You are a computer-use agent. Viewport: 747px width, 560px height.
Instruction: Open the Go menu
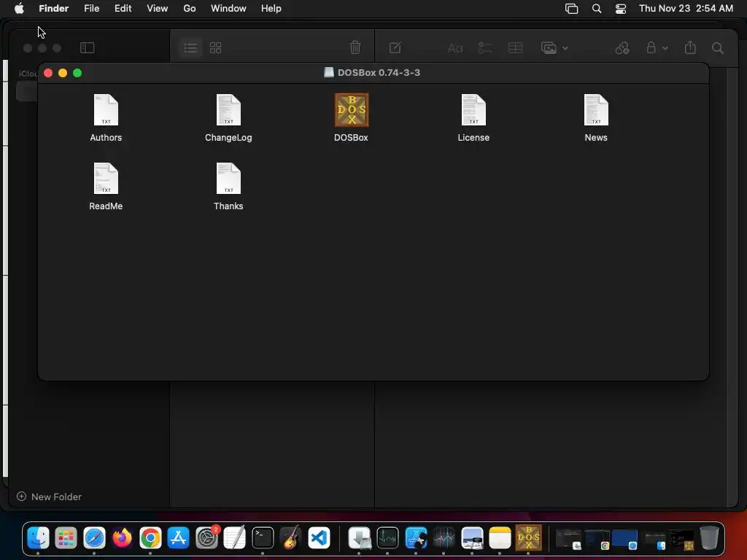(x=190, y=8)
